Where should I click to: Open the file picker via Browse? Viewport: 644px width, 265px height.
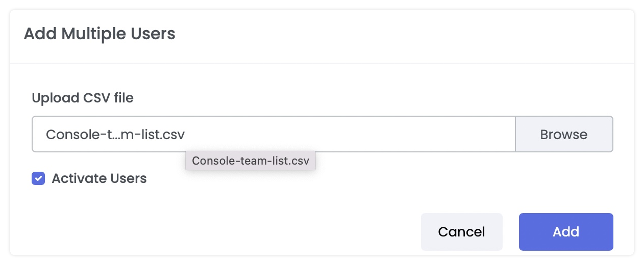click(564, 134)
